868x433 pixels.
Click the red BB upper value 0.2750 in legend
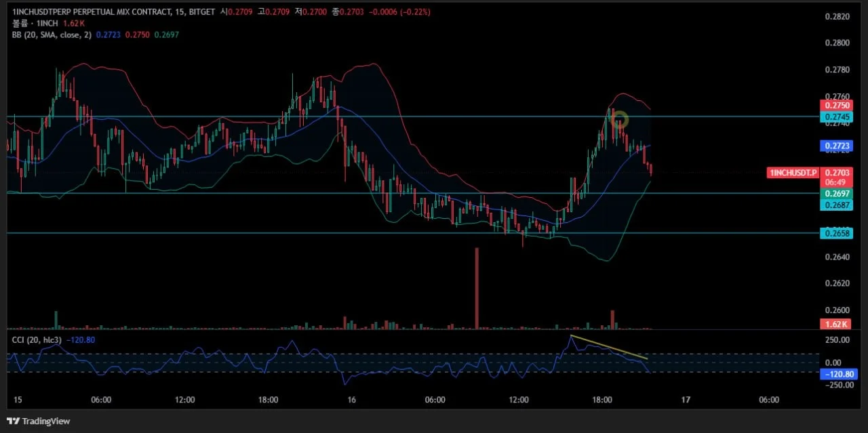(136, 35)
